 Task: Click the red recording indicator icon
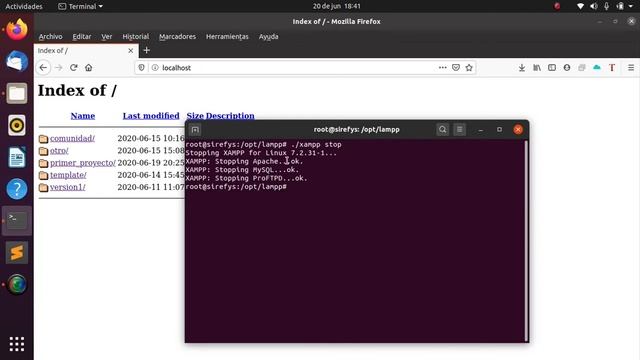pyautogui.click(x=557, y=6)
